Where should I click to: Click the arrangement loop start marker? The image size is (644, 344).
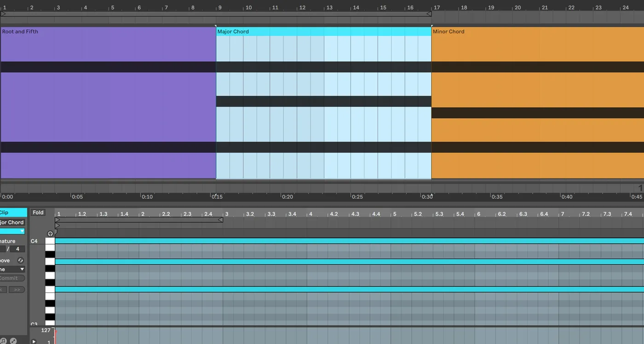tap(3, 14)
